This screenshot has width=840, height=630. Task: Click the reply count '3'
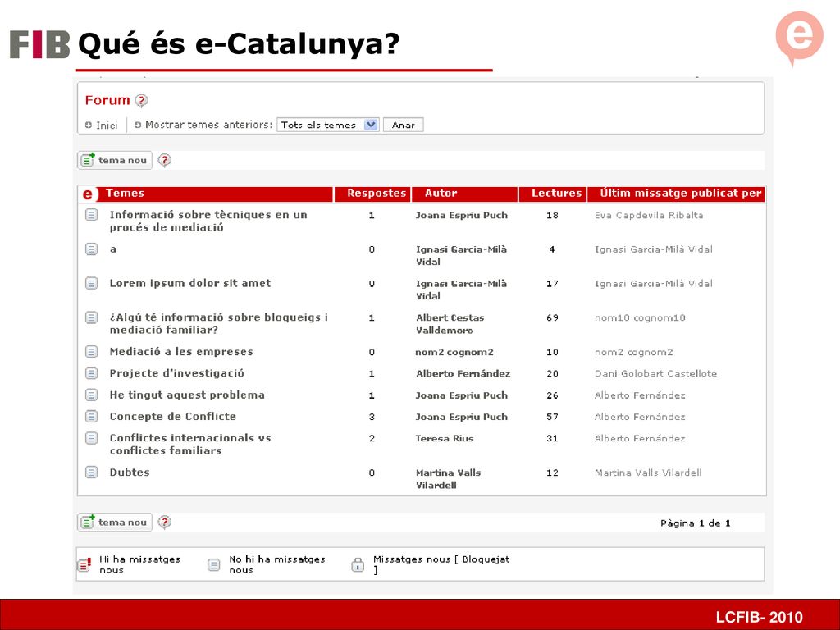click(372, 417)
